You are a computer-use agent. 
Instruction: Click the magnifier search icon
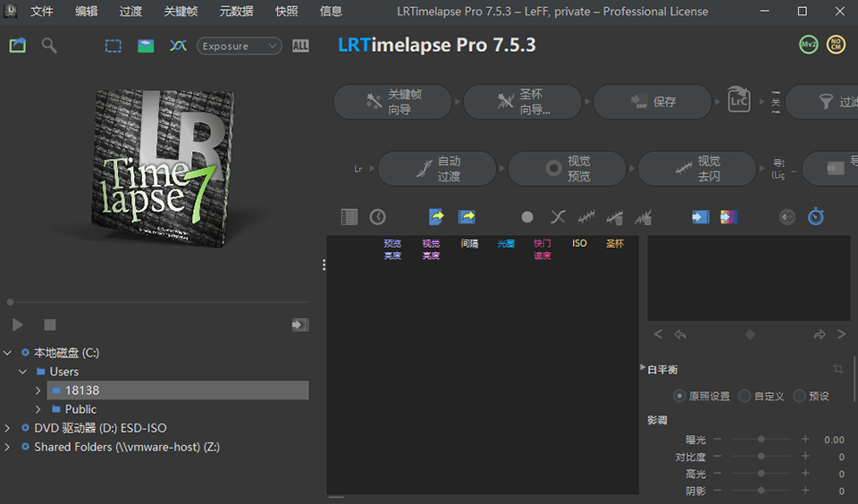click(x=49, y=46)
